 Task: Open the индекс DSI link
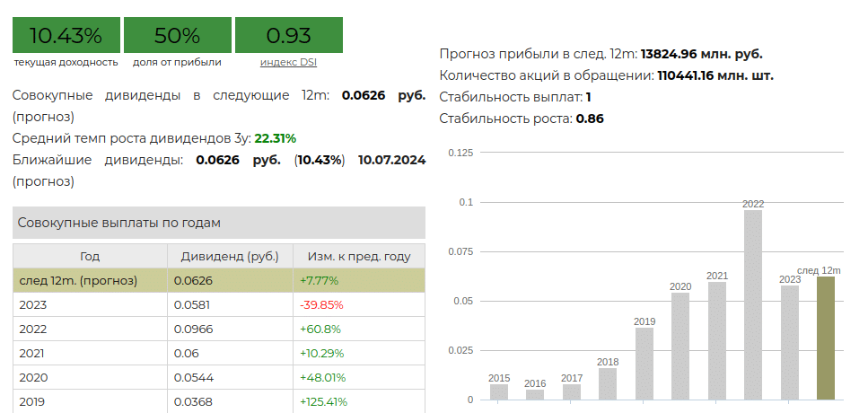tap(288, 62)
